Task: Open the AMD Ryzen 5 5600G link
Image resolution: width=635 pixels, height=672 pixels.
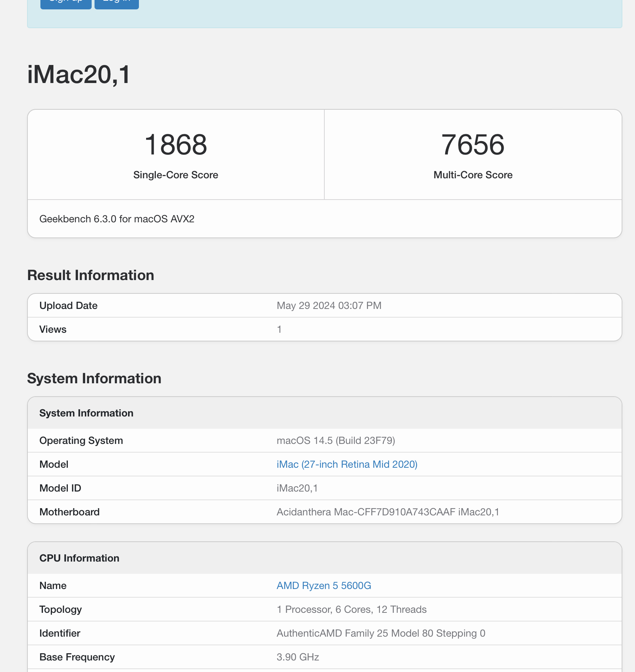Action: pos(324,585)
